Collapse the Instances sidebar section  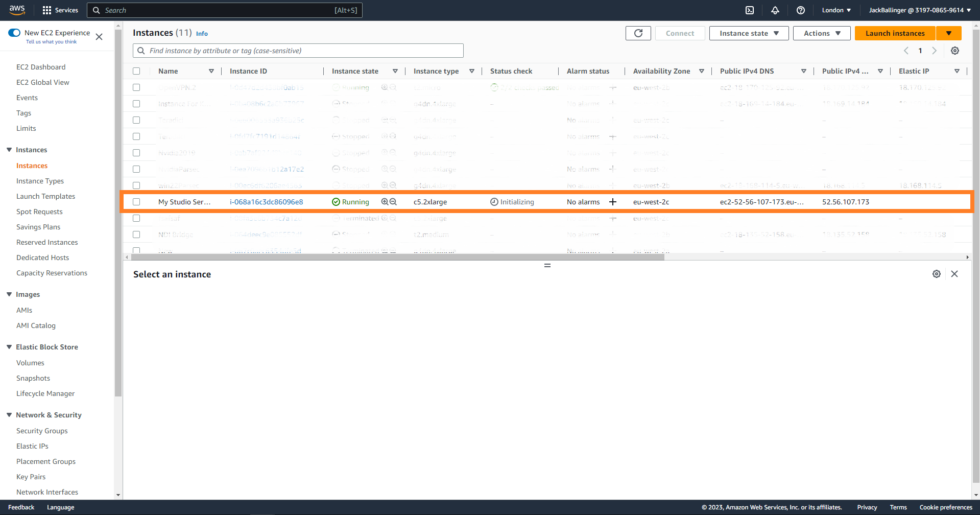9,150
